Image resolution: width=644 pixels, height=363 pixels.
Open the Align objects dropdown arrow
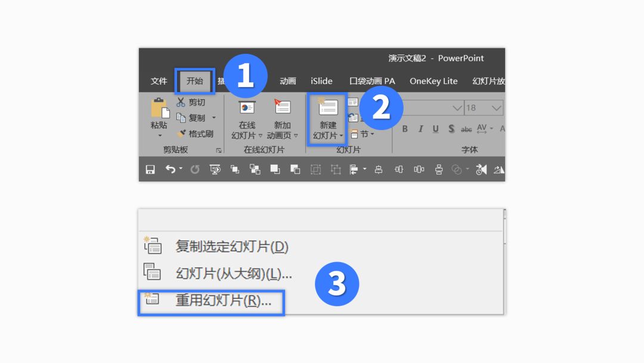tap(365, 169)
